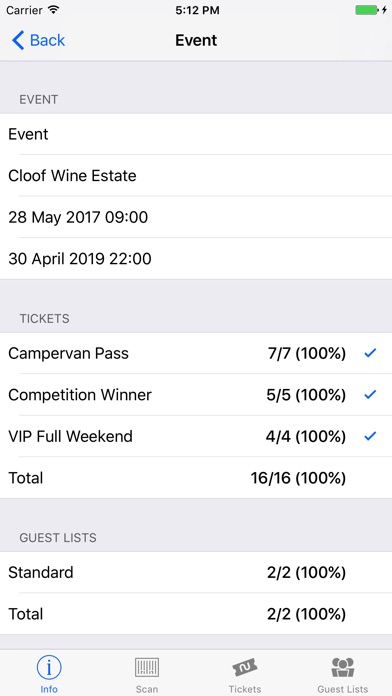Tap the battery indicator in status bar
Screen dimensions: 392x696
[x=367, y=10]
